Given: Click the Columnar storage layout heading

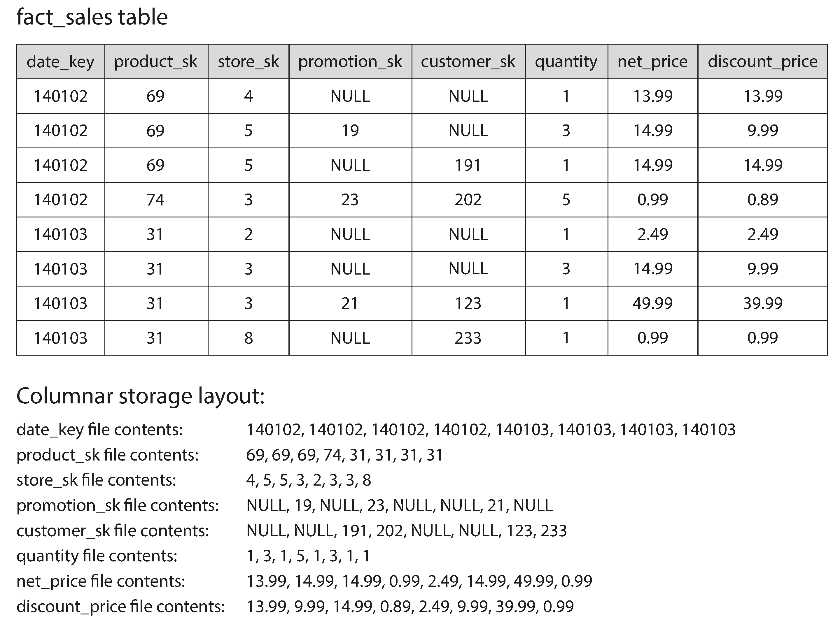Looking at the screenshot, I should coord(141,396).
